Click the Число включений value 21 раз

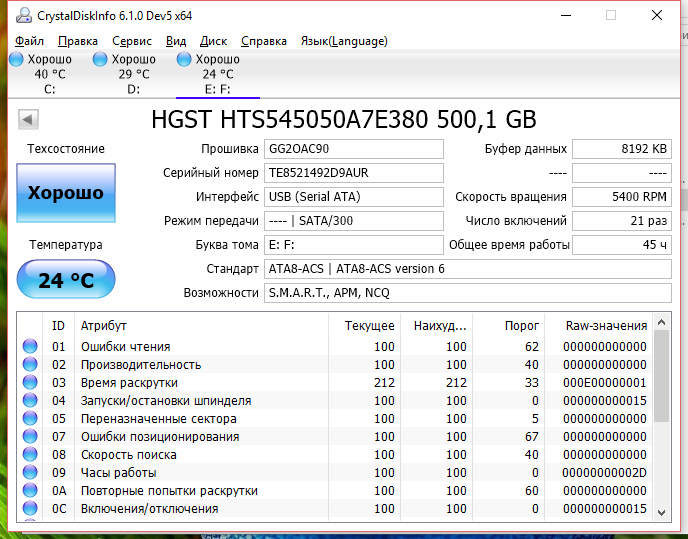(x=622, y=221)
